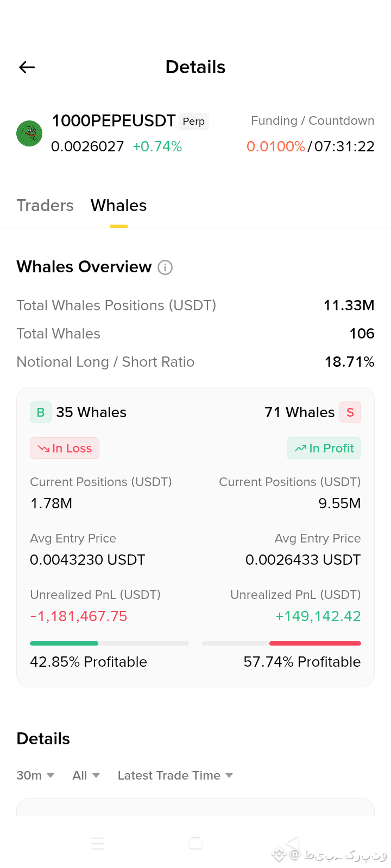Tap the green B buy badge
Viewport: 391px width, 868px height.
pos(41,412)
